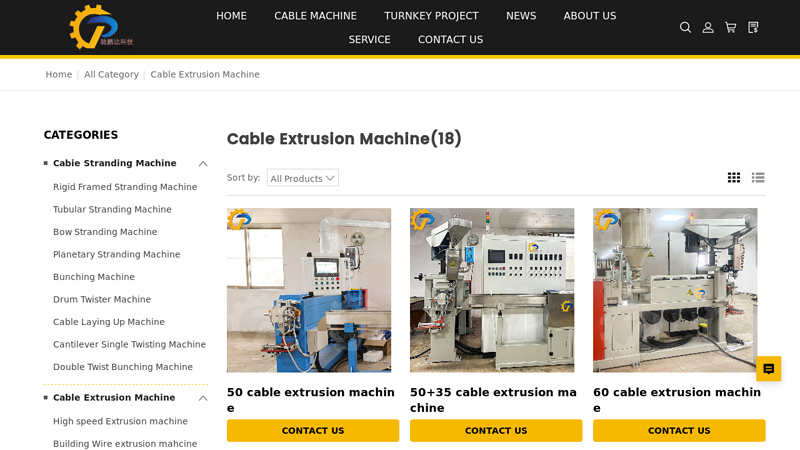
Task: Click the company gear logo
Action: pos(101,27)
